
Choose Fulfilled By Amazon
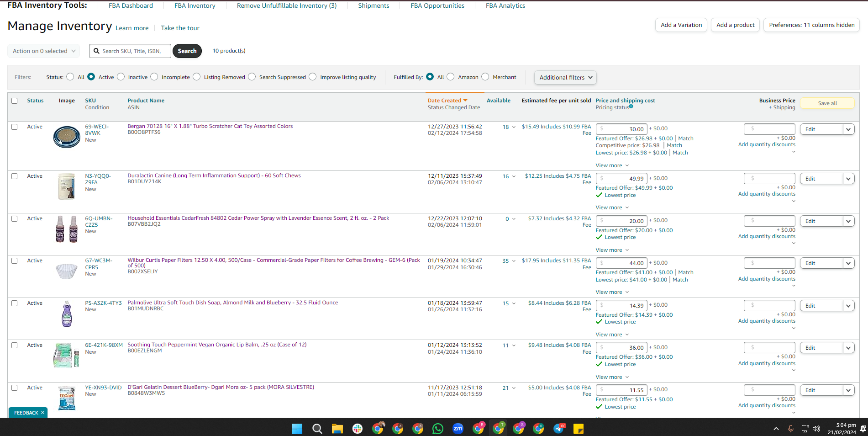pyautogui.click(x=451, y=77)
